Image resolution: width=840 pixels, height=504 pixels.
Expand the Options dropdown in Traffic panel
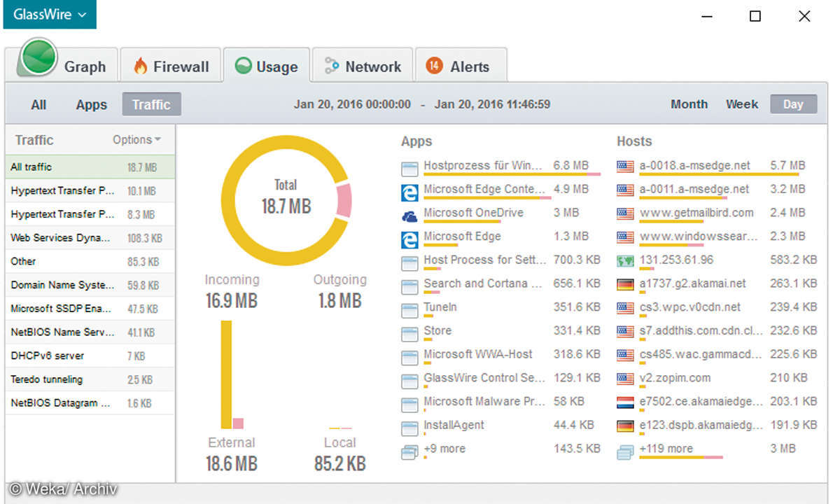136,139
